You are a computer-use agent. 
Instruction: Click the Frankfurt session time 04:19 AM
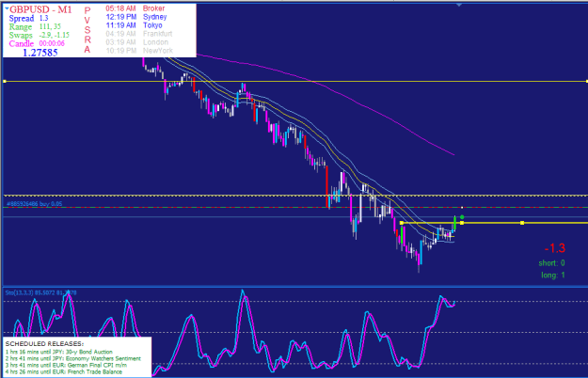(120, 34)
